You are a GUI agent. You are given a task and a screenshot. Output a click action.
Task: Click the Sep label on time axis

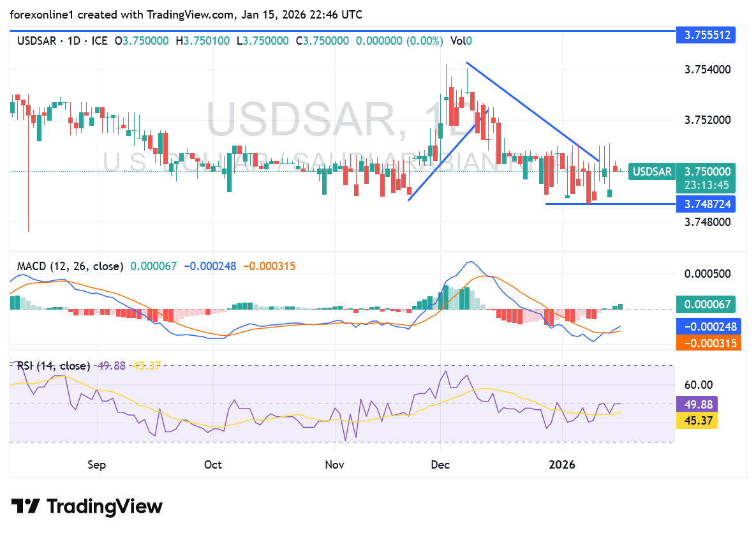96,465
